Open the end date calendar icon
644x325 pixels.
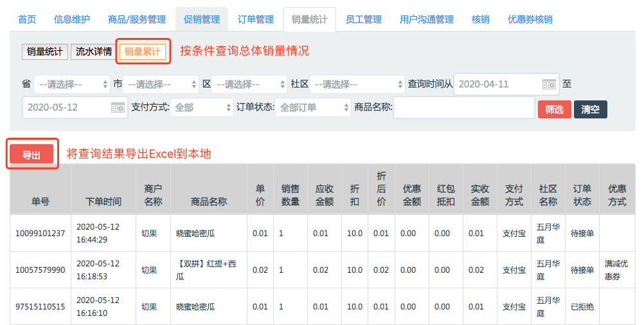click(x=118, y=107)
